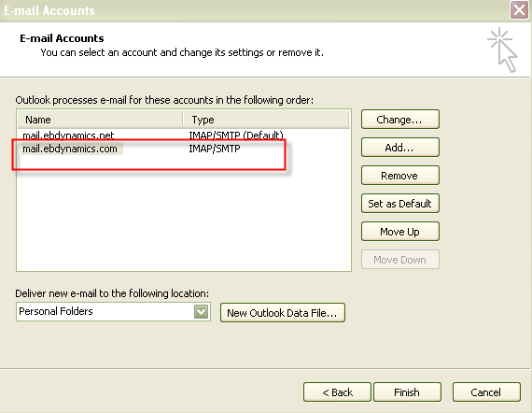Finish the E-mail Accounts wizard
This screenshot has width=532, height=413.
tap(407, 392)
